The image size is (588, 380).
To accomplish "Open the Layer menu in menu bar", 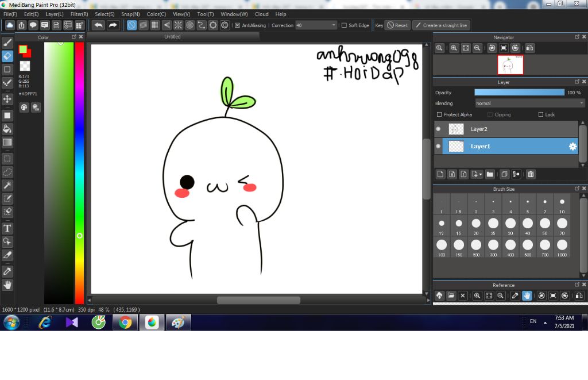I will coord(55,14).
